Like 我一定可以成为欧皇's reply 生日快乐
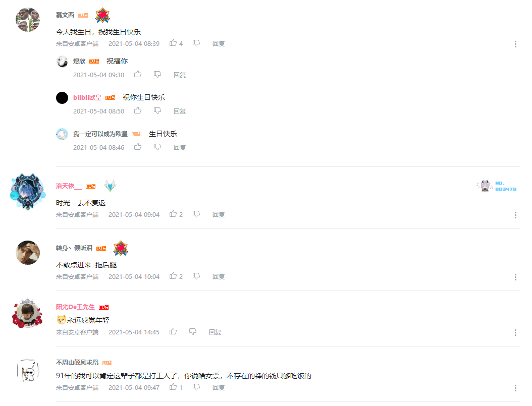532x406 pixels. [x=137, y=147]
